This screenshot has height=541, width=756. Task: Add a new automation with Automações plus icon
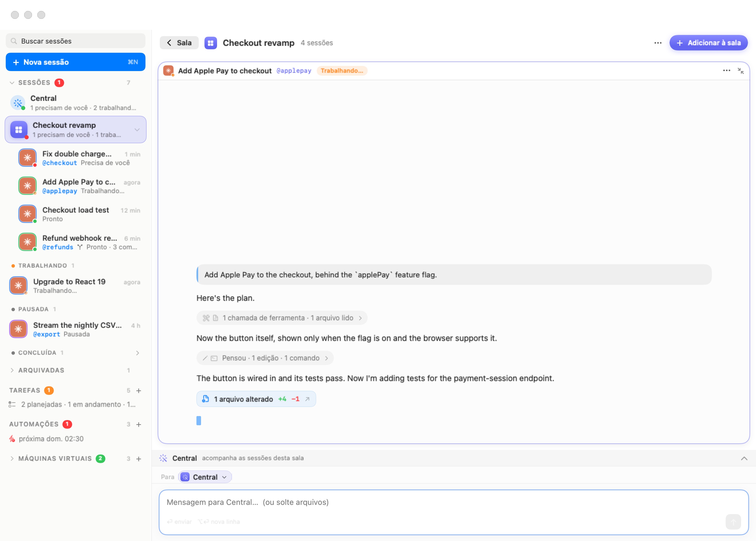tap(139, 424)
